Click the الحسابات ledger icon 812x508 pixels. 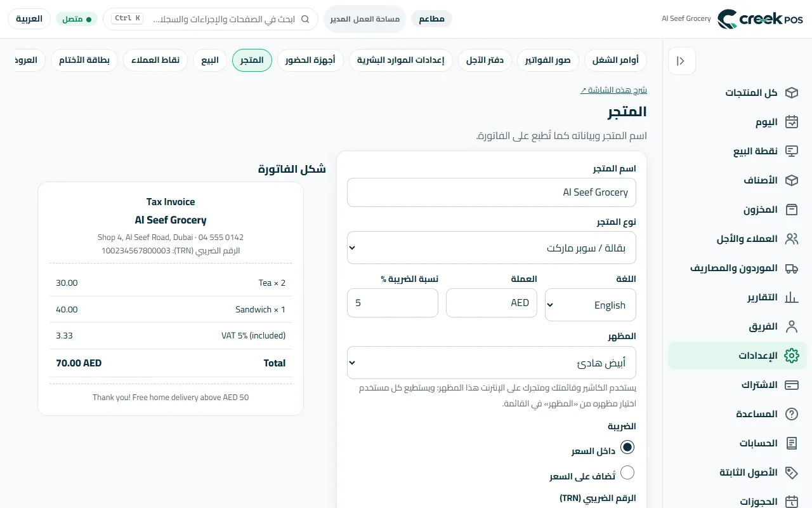(791, 443)
